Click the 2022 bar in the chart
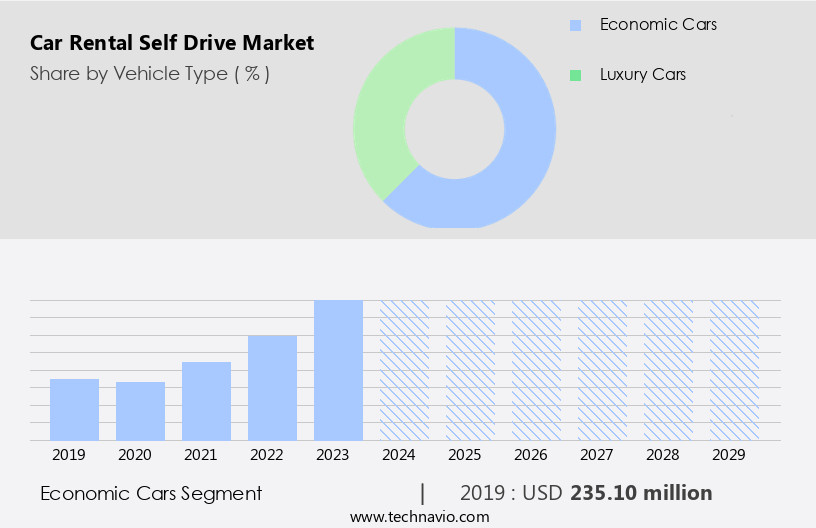Image resolution: width=816 pixels, height=528 pixels. pyautogui.click(x=272, y=387)
